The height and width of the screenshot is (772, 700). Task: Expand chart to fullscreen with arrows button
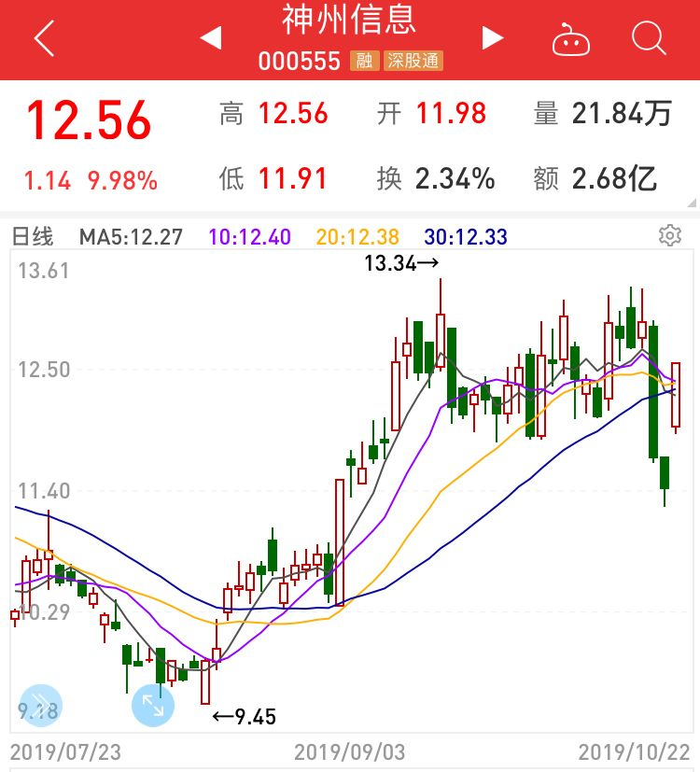153,706
